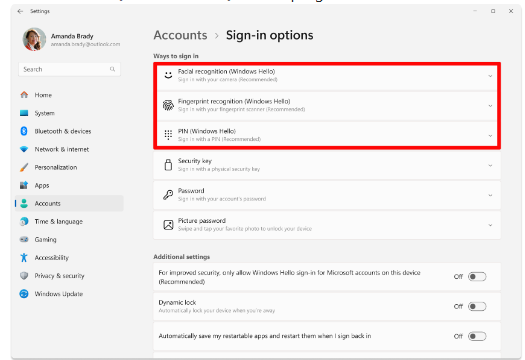Click the Time & language globe icon

[x=24, y=221]
